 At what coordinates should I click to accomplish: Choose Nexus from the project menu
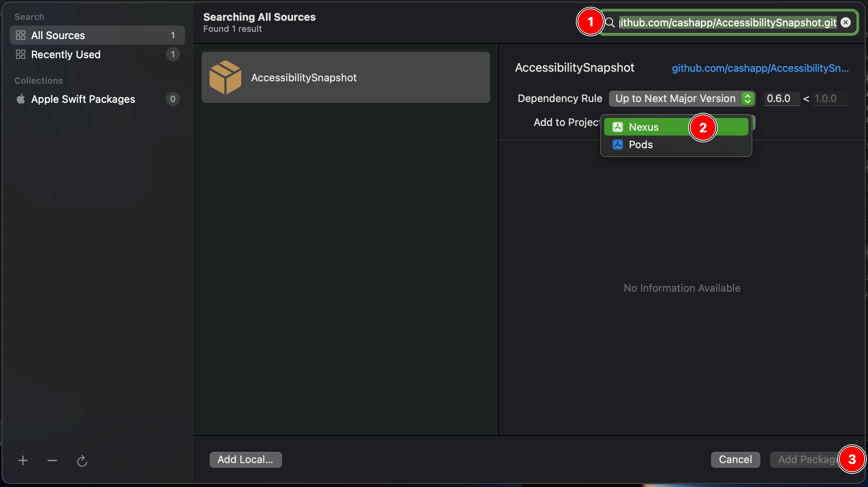tap(676, 127)
